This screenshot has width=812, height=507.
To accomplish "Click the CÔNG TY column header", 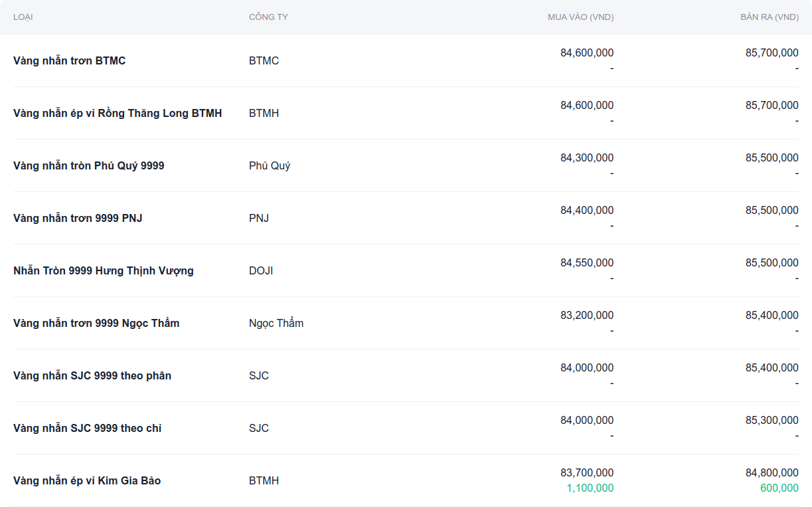I will tap(268, 17).
